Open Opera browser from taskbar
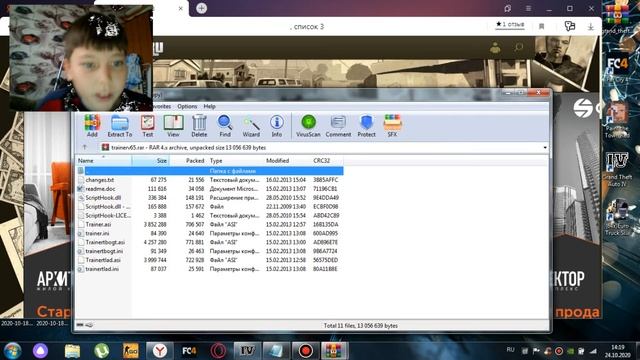The width and height of the screenshot is (640, 360). click(218, 351)
